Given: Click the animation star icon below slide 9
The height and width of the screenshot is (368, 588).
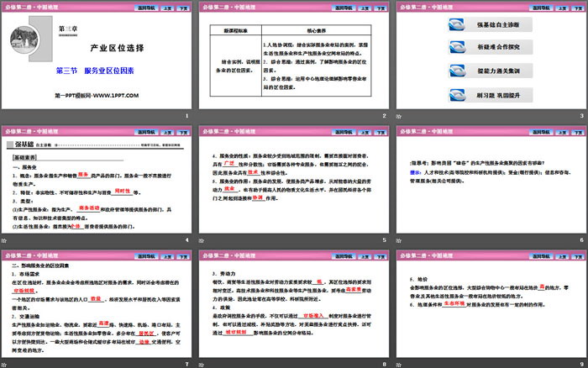Looking at the screenshot, I should [399, 365].
